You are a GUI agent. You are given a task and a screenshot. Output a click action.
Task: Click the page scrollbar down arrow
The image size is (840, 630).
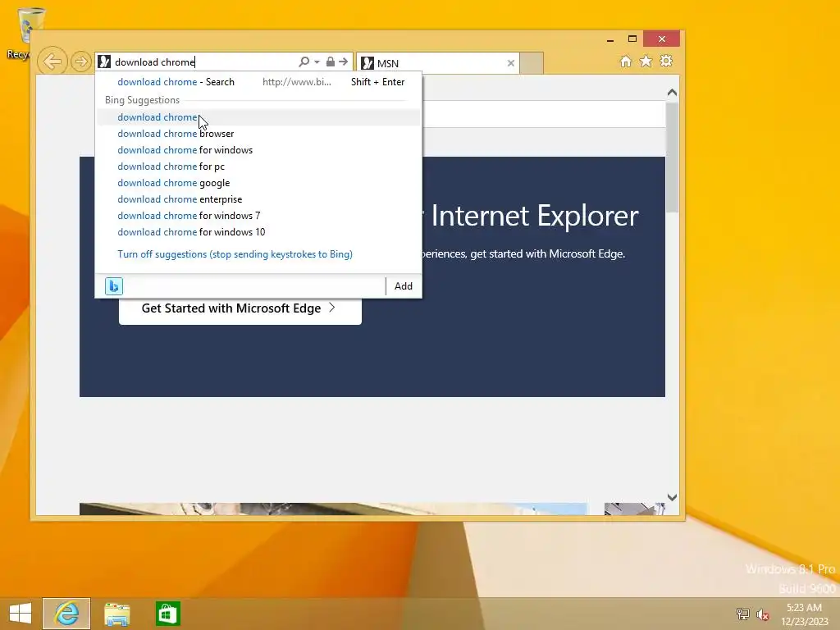(672, 498)
